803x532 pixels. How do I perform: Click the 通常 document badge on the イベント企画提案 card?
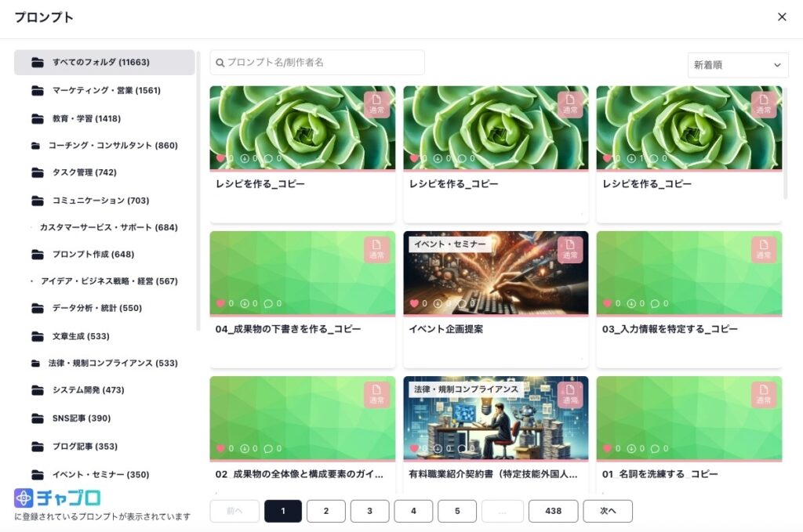pos(570,249)
